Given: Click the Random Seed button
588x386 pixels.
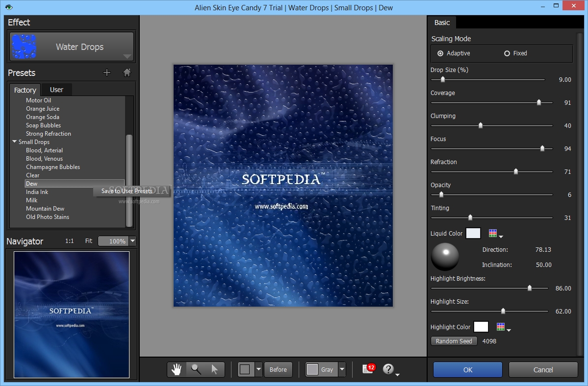Looking at the screenshot, I should pos(454,341).
